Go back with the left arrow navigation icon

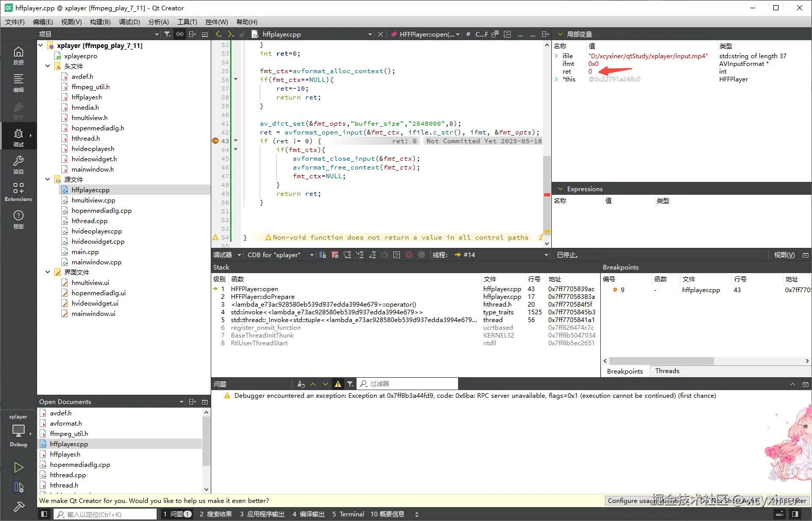[218, 34]
